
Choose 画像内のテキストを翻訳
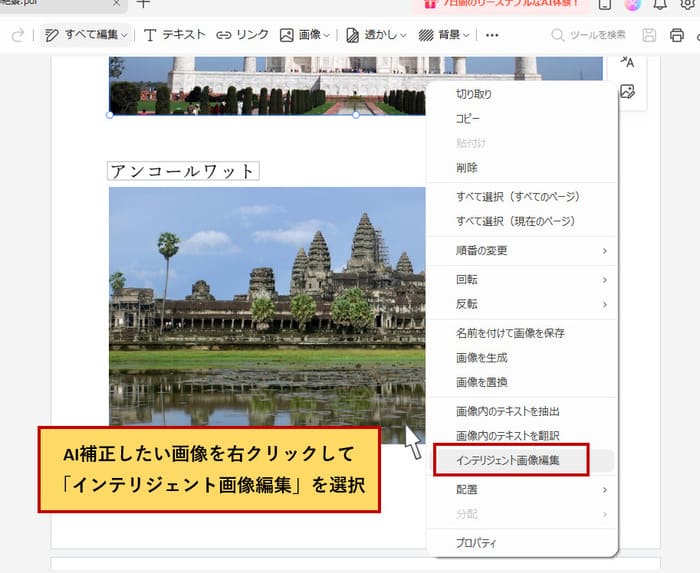[x=522, y=436]
